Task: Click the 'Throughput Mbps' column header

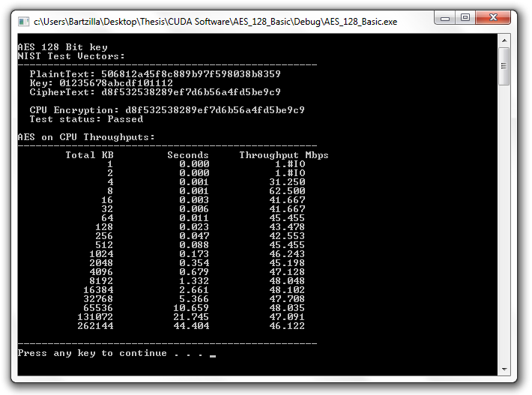Action: coord(284,155)
